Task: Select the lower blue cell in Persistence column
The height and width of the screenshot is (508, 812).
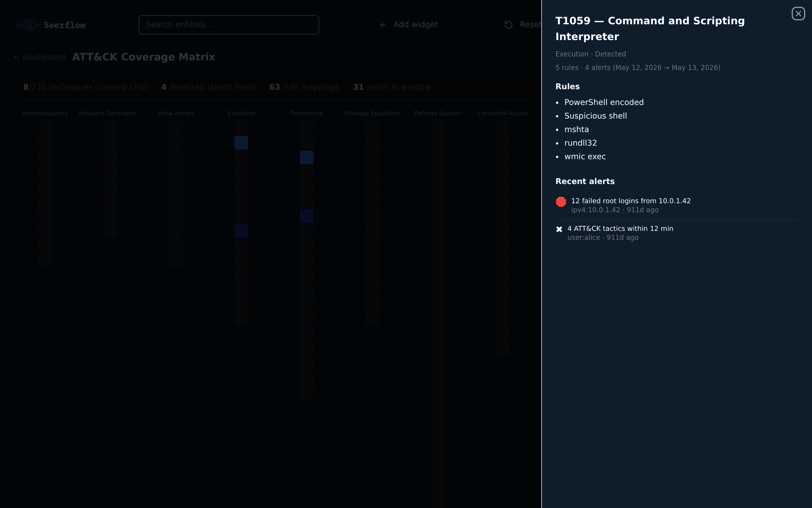Action: (x=307, y=216)
